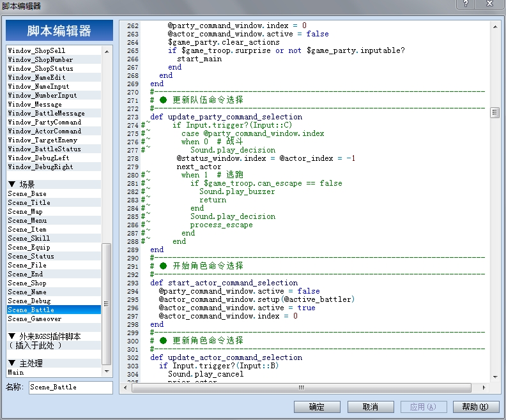Select the ▼ 场景 section header
The width and height of the screenshot is (506, 420).
click(54, 184)
